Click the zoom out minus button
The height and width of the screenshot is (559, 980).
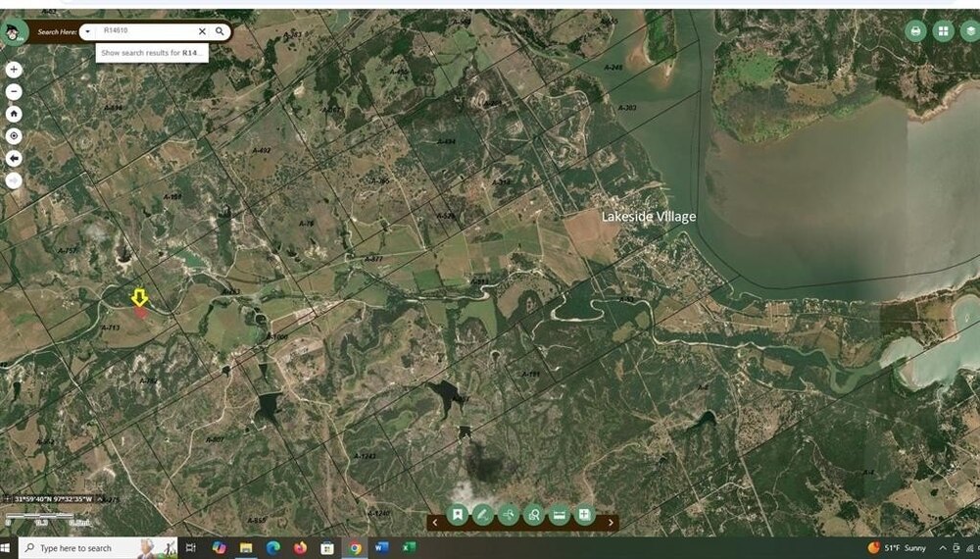[14, 92]
